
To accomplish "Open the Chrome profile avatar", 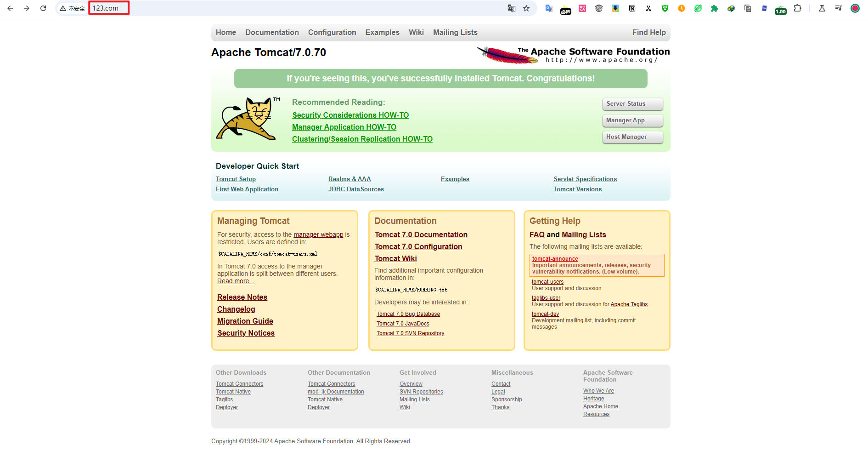I will point(855,8).
